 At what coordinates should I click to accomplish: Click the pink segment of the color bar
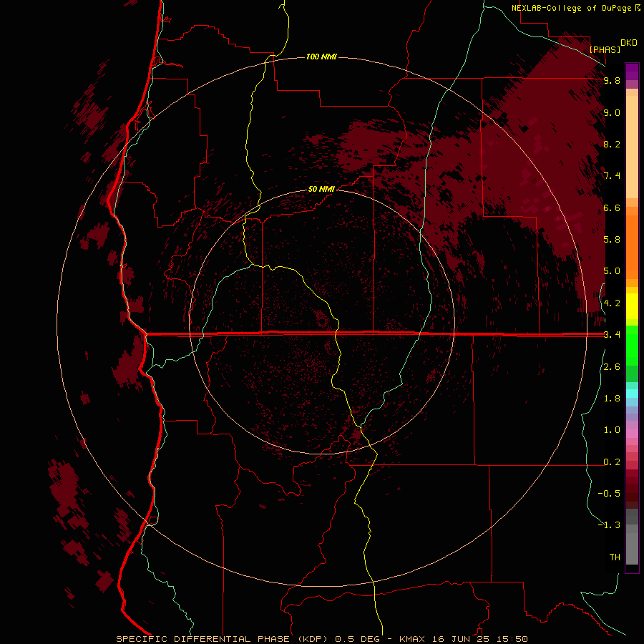(x=632, y=434)
